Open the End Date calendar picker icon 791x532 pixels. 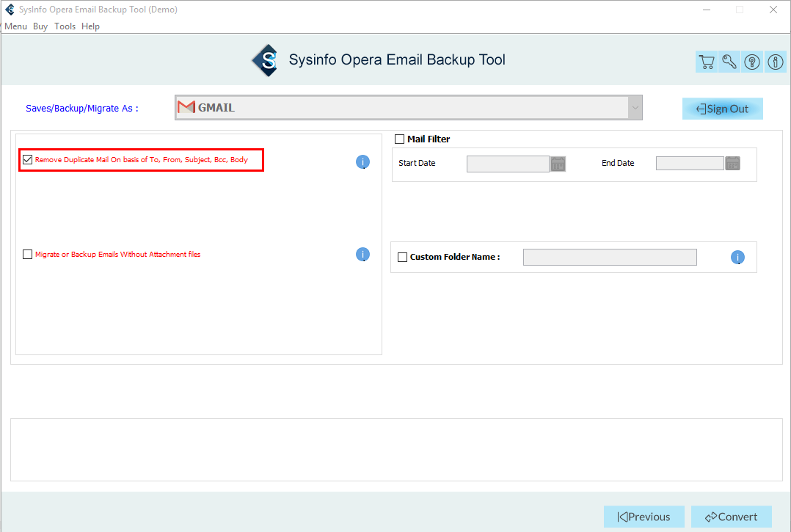(732, 164)
